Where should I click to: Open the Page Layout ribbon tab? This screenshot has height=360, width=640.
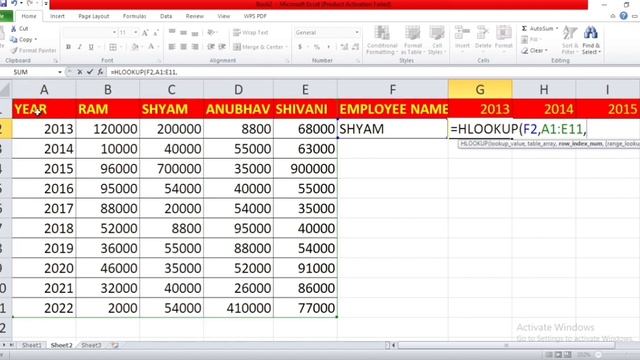pos(93,16)
